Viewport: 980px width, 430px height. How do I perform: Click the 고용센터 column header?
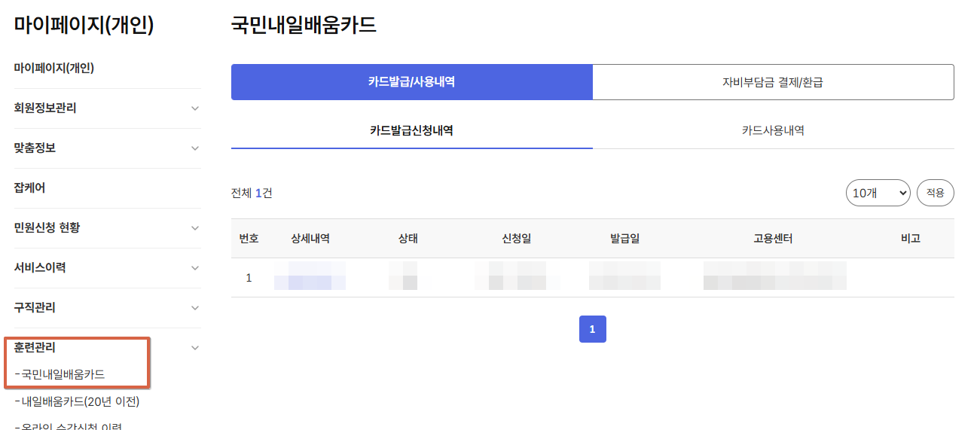click(773, 239)
